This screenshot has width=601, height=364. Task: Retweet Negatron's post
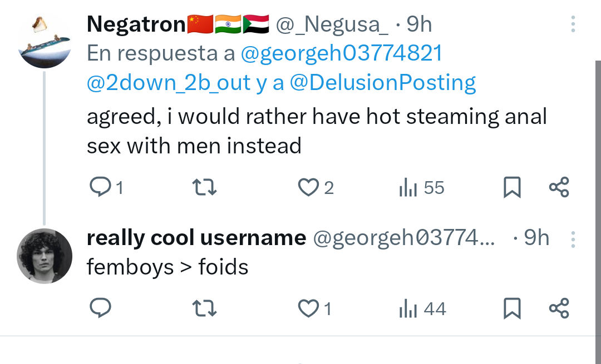204,188
